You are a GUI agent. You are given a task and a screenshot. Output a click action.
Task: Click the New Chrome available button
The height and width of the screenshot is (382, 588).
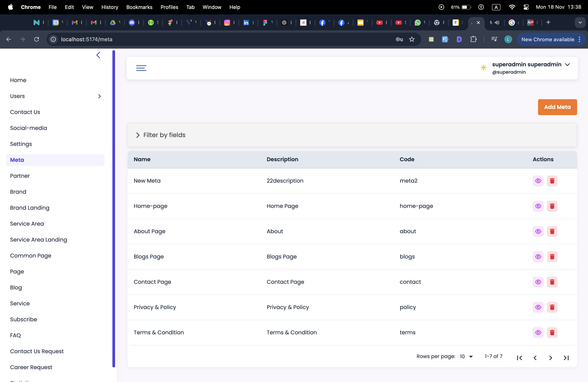click(548, 39)
